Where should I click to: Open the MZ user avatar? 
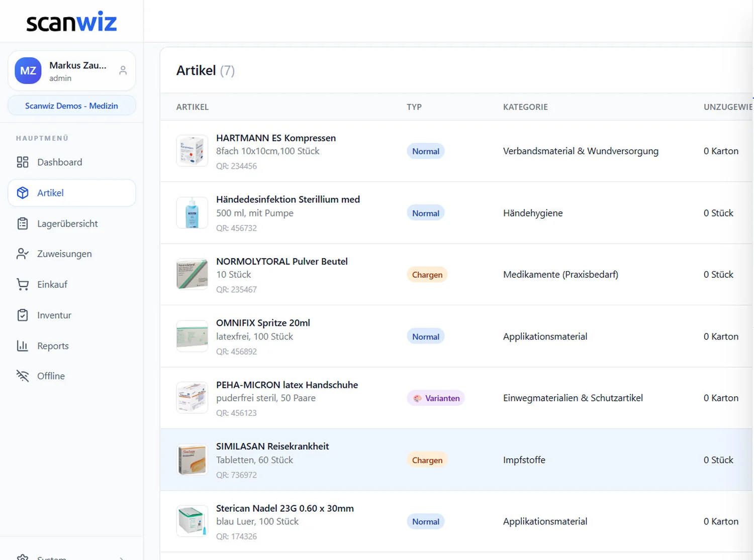pos(28,71)
